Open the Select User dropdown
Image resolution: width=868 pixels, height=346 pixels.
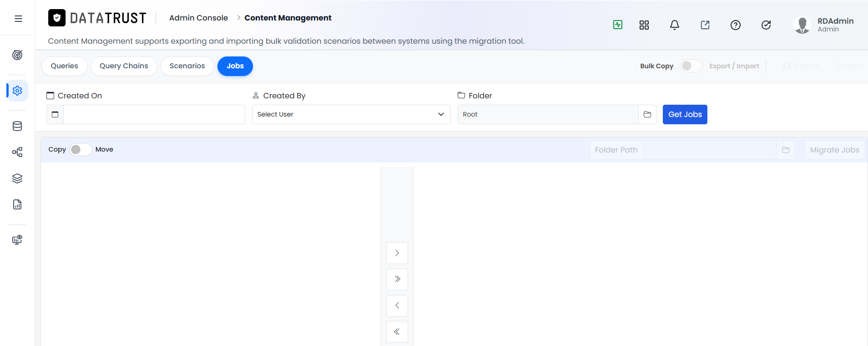coord(351,114)
